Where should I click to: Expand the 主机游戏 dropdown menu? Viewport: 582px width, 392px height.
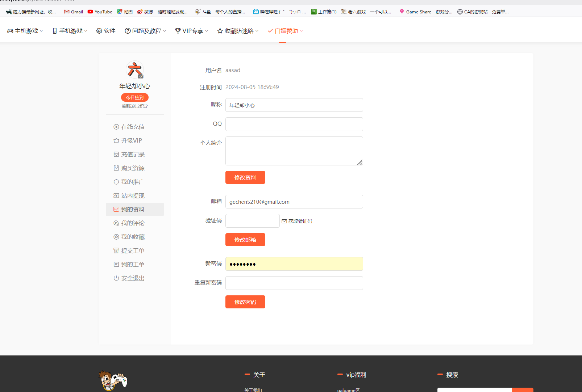(25, 31)
